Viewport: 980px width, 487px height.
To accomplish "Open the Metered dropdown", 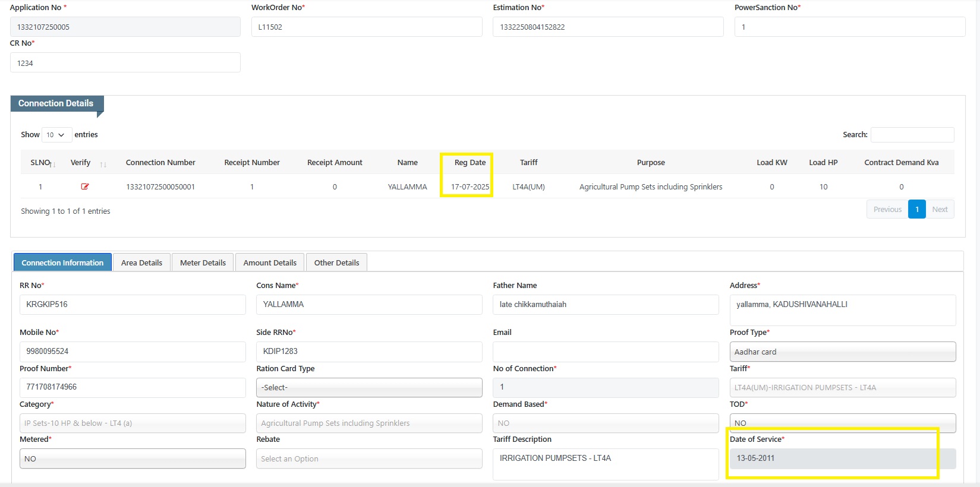I will [x=133, y=458].
